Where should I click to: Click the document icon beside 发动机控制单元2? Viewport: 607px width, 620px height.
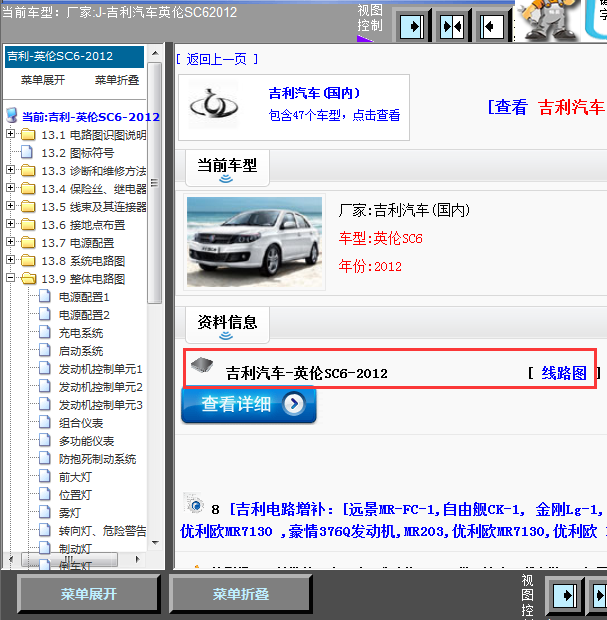[45, 386]
